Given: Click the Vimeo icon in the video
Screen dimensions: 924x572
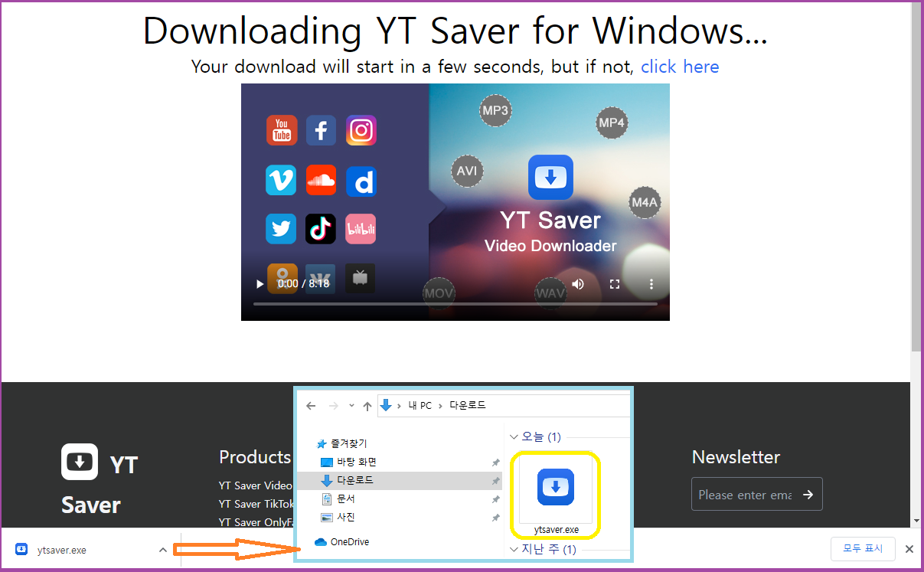Looking at the screenshot, I should [x=281, y=180].
